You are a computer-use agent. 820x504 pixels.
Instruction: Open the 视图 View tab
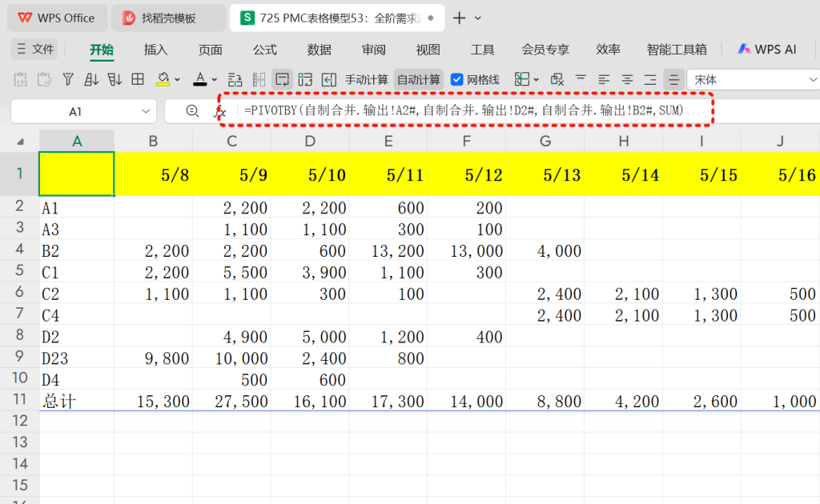pyautogui.click(x=428, y=50)
